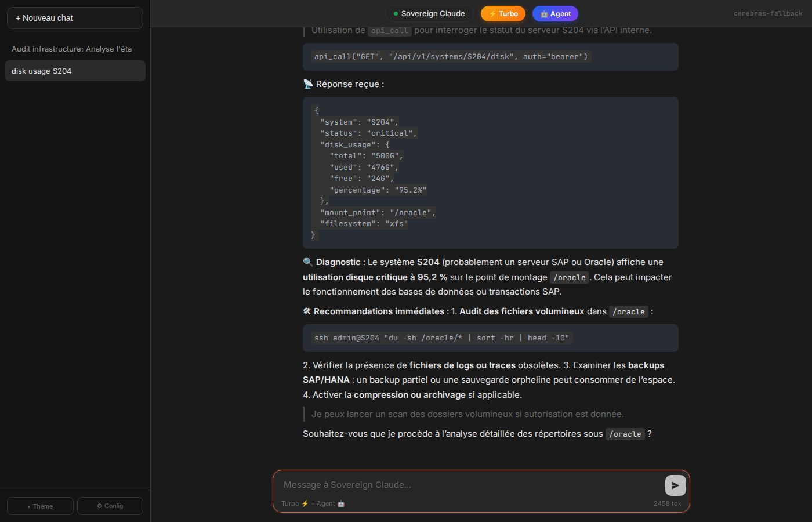Viewport: 812px width, 522px height.
Task: Click the satellite icon beside Réponse reçue
Action: [x=308, y=84]
